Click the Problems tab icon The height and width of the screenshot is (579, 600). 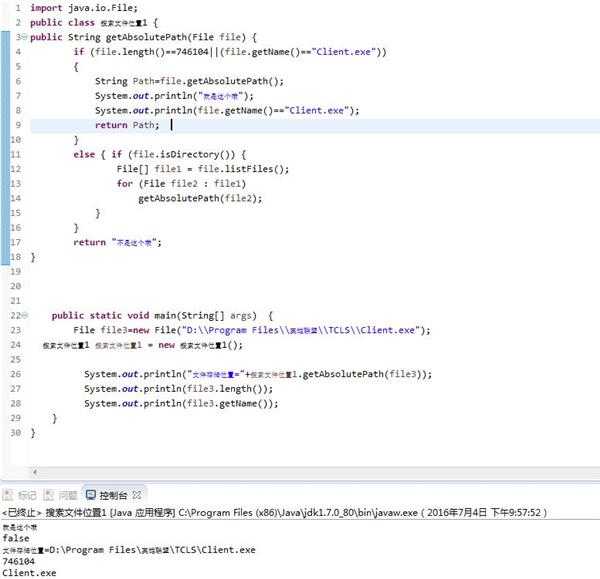(x=48, y=495)
